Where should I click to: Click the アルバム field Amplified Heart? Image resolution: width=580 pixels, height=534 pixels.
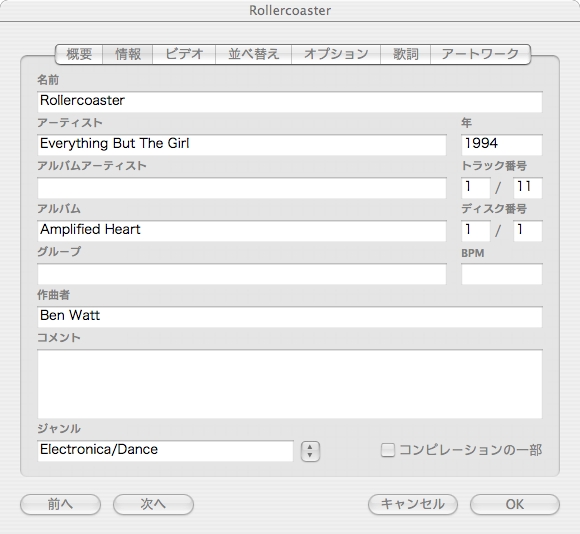[x=242, y=231]
